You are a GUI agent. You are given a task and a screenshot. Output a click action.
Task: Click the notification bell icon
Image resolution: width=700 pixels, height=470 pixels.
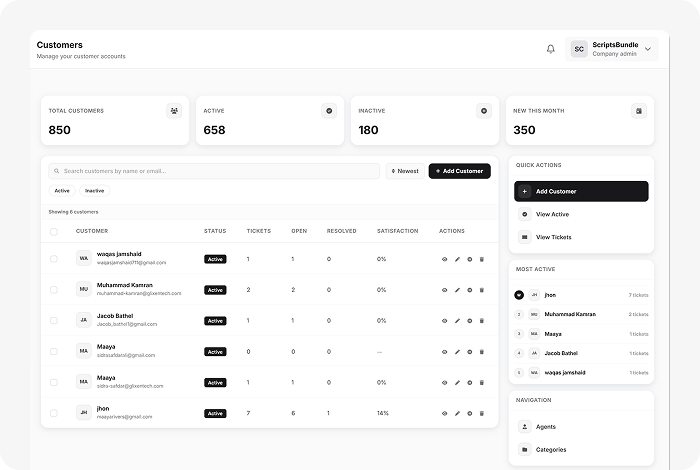point(550,49)
